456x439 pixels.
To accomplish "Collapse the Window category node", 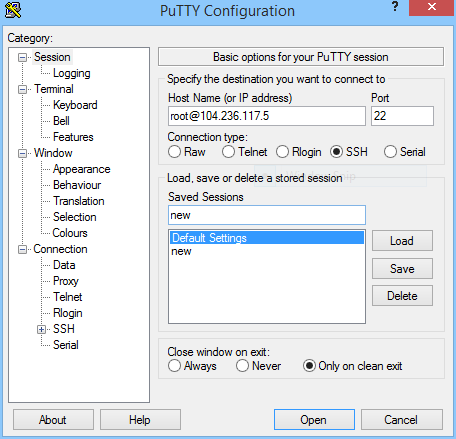I will tap(22, 153).
